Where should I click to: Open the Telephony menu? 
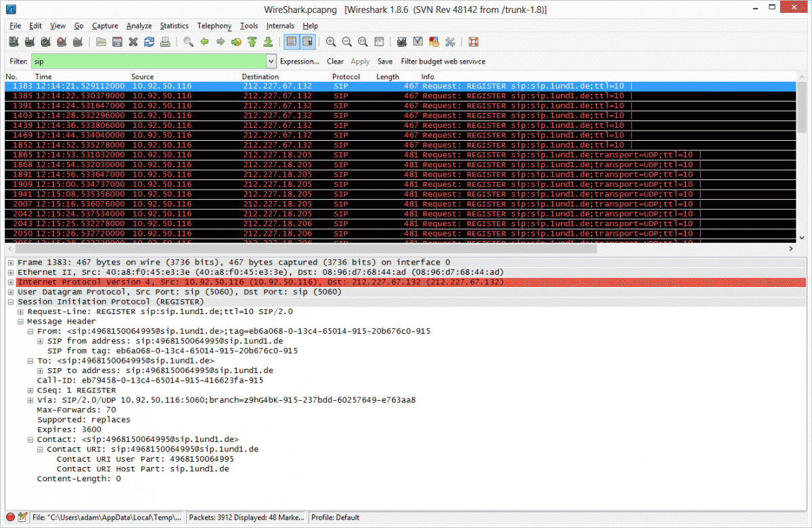pos(214,26)
